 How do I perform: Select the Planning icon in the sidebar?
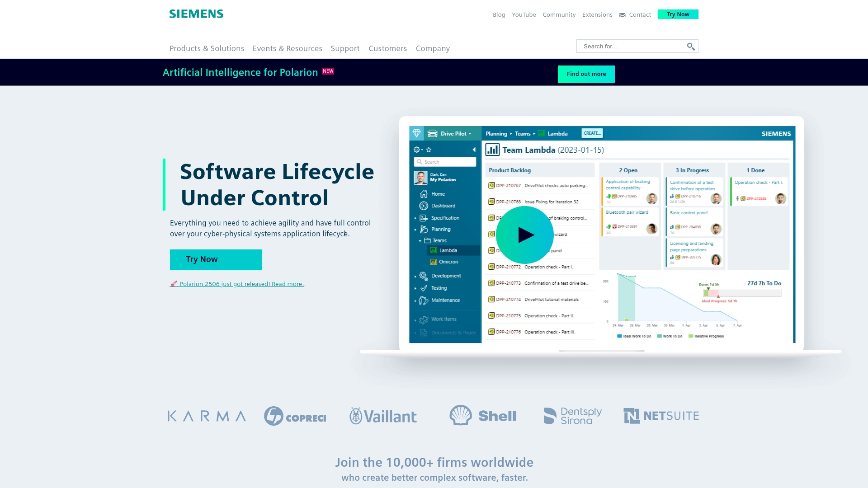(x=424, y=229)
